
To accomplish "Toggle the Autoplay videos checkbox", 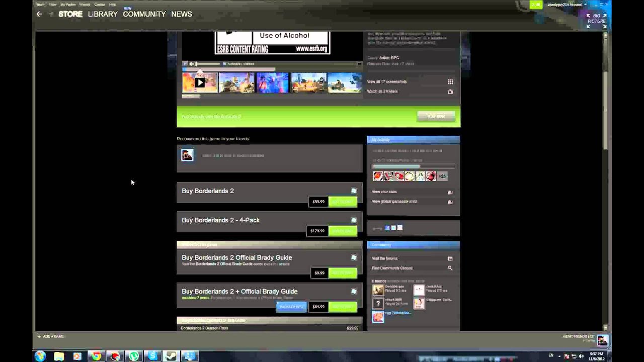I will pos(224,64).
